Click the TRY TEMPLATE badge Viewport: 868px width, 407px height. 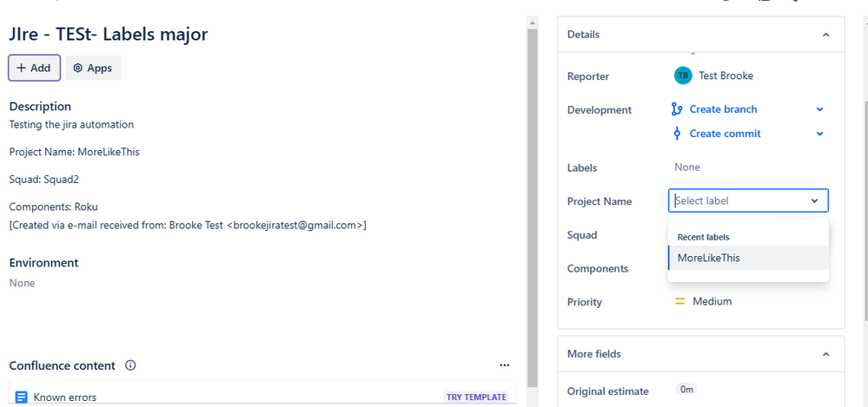click(477, 397)
